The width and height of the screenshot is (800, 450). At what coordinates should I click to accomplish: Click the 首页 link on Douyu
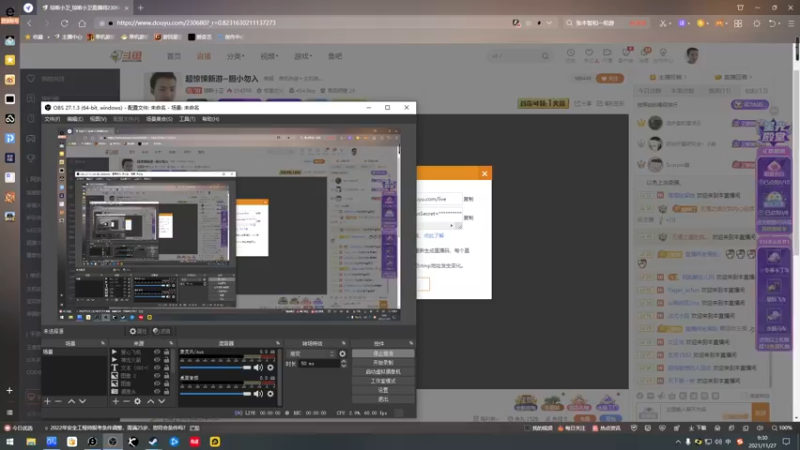click(174, 56)
